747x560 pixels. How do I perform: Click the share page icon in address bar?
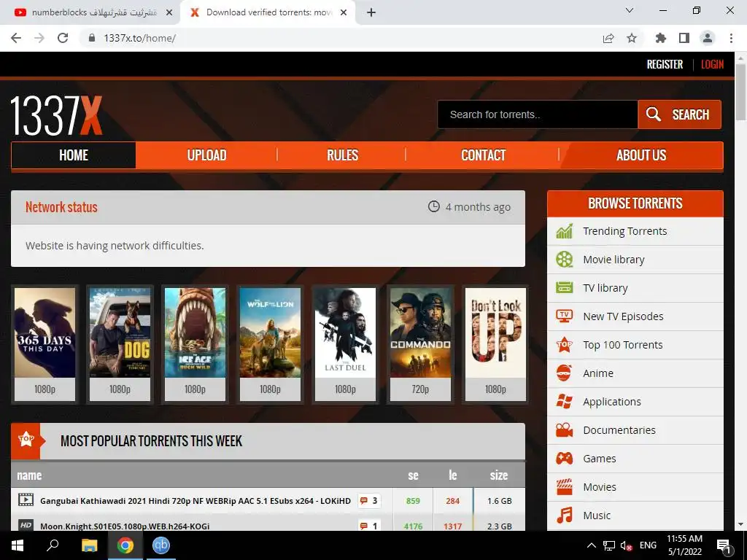tap(608, 38)
